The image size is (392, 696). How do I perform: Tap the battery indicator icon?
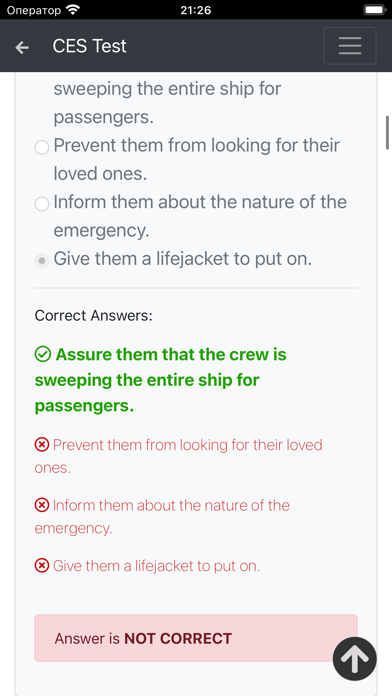click(375, 10)
